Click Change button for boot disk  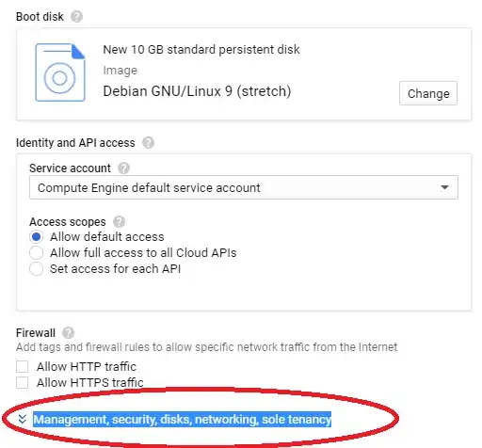[x=428, y=93]
